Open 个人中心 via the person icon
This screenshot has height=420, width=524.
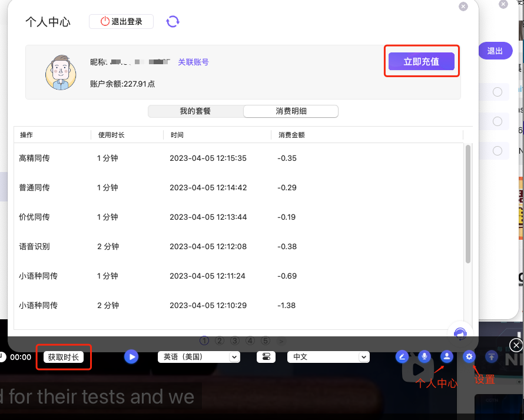coord(446,356)
